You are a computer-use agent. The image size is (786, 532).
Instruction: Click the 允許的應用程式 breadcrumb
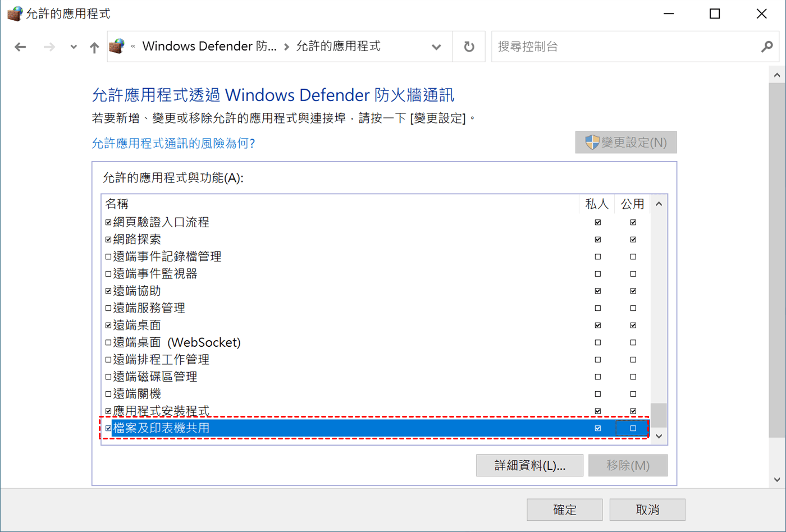[338, 47]
